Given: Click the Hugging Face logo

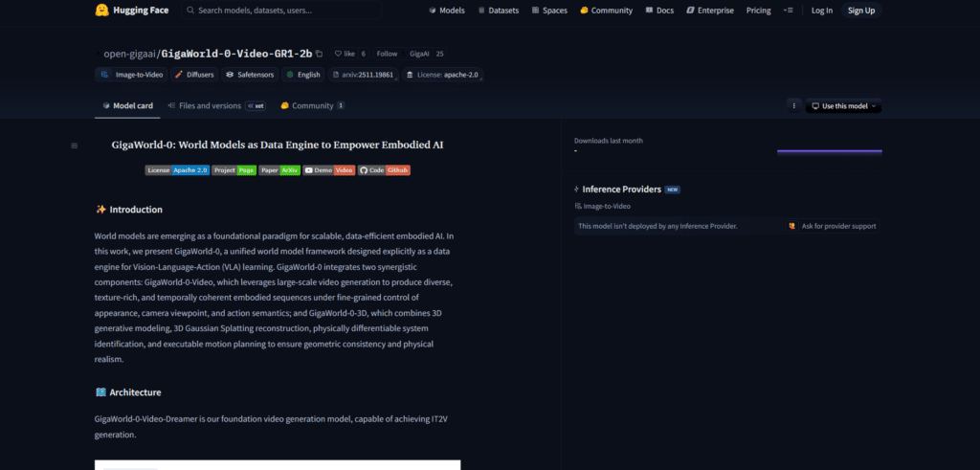Looking at the screenshot, I should pyautogui.click(x=130, y=10).
